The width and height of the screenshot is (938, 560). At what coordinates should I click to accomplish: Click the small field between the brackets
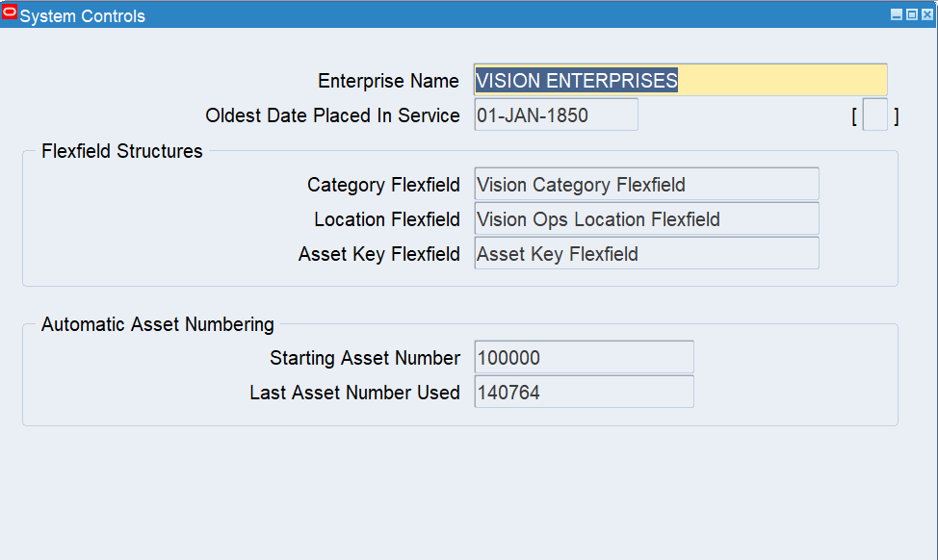pos(875,114)
